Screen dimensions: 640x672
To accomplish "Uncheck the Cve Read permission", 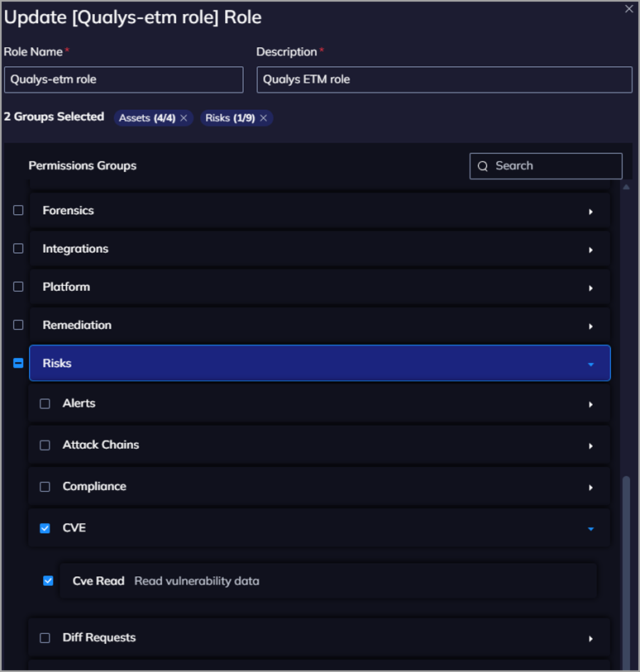I will pyautogui.click(x=48, y=581).
